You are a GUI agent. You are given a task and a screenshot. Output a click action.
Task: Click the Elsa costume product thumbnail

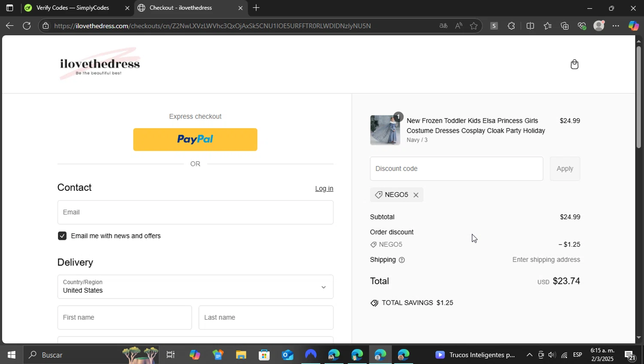[385, 130]
